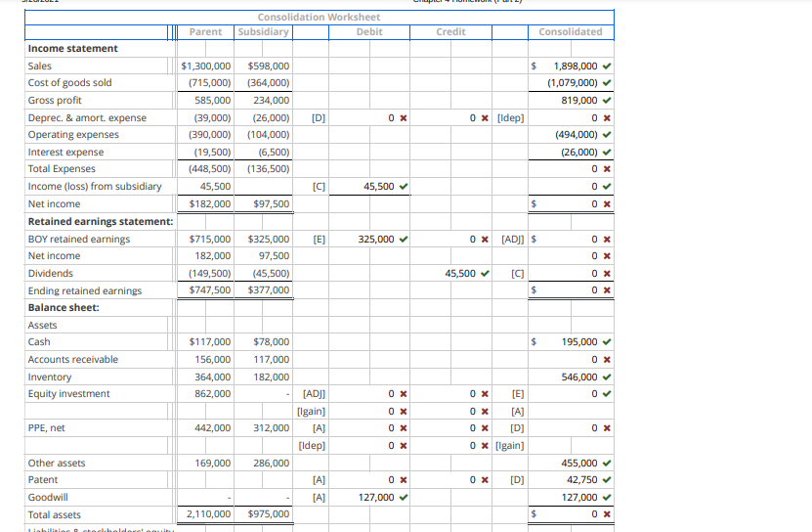Click Subsidiary Other assets 286,000
812x532 pixels.
click(x=272, y=463)
